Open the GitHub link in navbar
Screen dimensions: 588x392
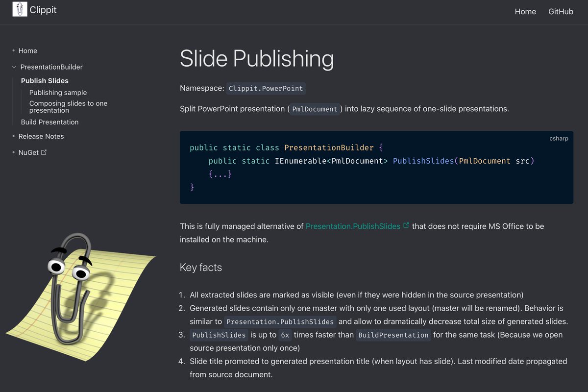coord(561,11)
